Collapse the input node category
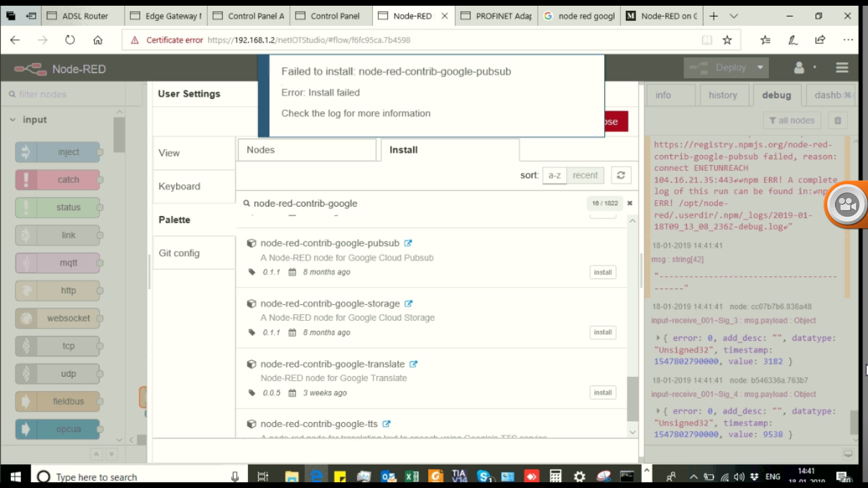The width and height of the screenshot is (868, 488). 13,119
